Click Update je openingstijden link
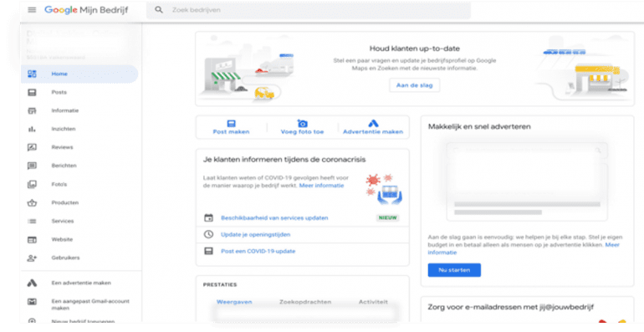Viewport: 644px width, 332px height. point(255,235)
